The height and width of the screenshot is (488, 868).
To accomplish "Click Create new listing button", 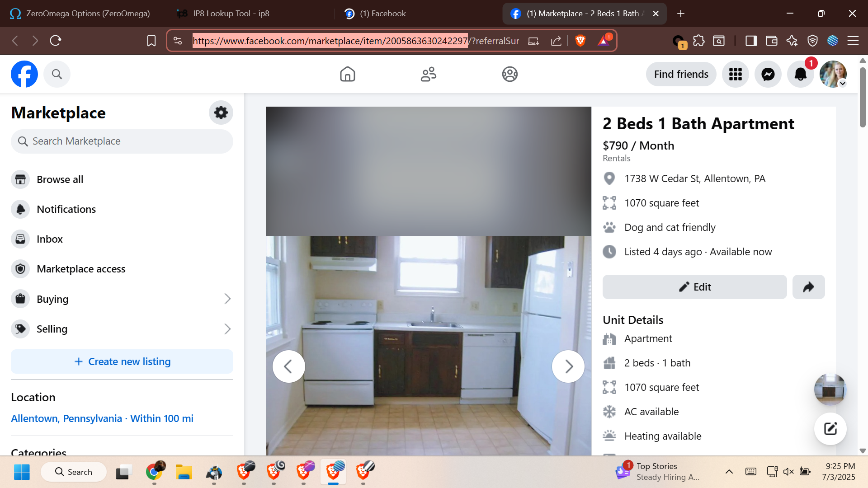I will pos(122,361).
